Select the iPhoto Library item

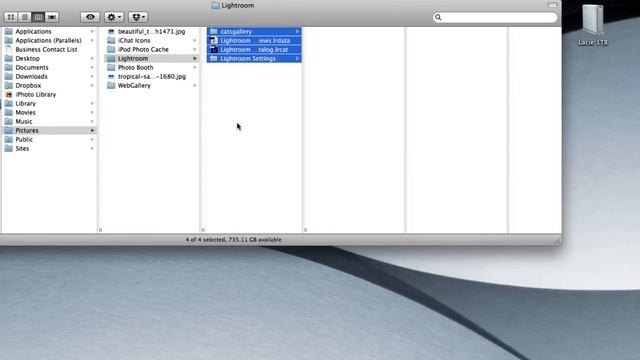(49, 94)
